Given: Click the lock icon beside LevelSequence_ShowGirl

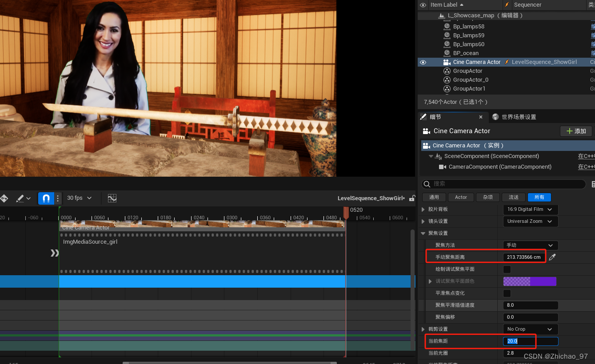Looking at the screenshot, I should point(412,198).
